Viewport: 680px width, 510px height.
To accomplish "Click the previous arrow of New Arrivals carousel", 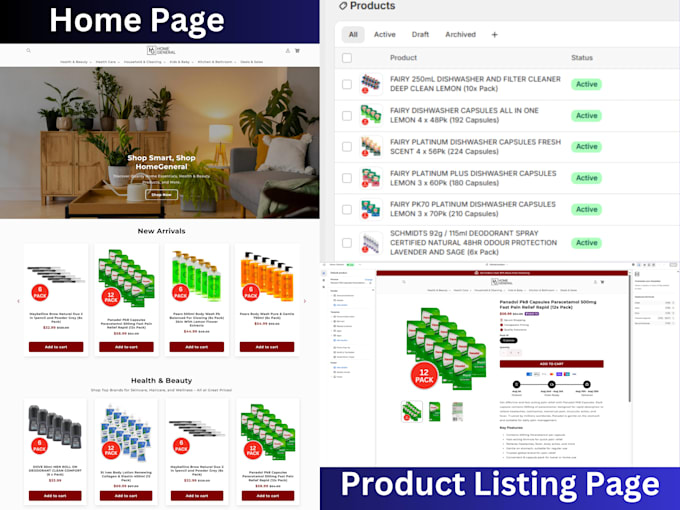I will tap(18, 301).
